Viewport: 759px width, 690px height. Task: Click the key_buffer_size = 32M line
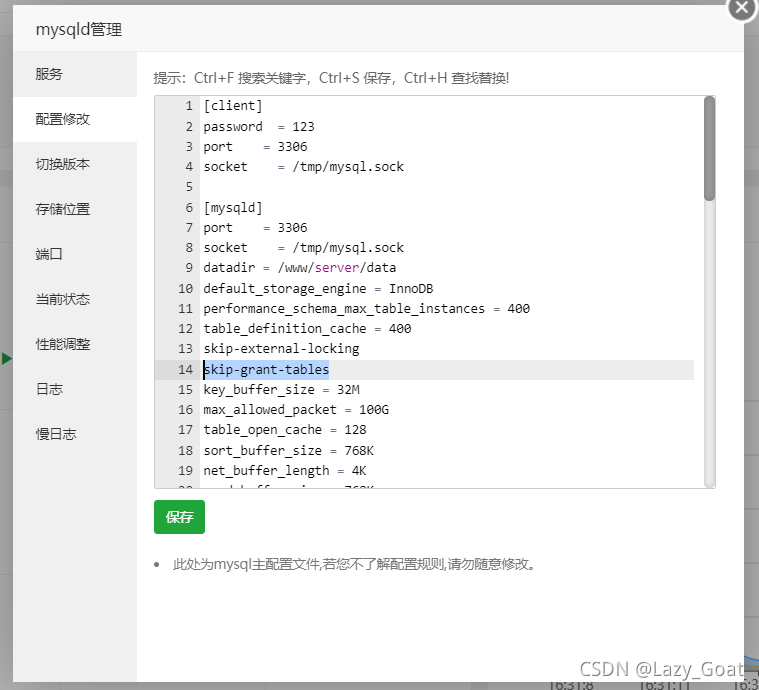pos(281,390)
